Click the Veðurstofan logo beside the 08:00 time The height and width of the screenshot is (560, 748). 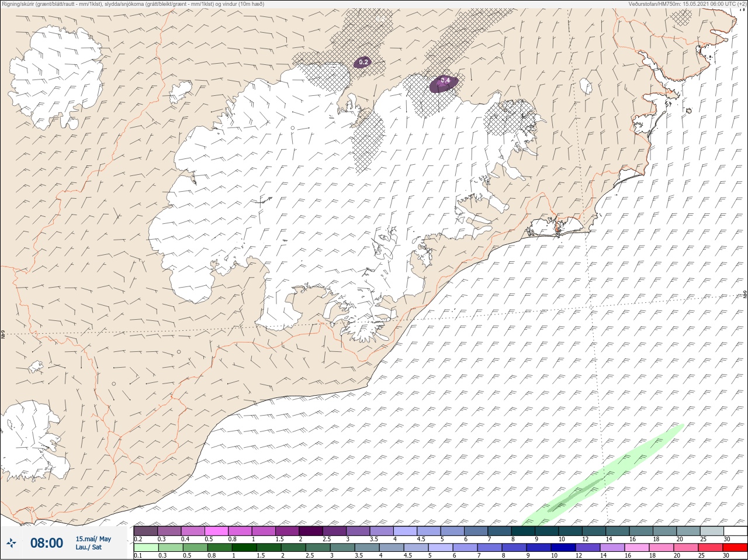coord(11,543)
